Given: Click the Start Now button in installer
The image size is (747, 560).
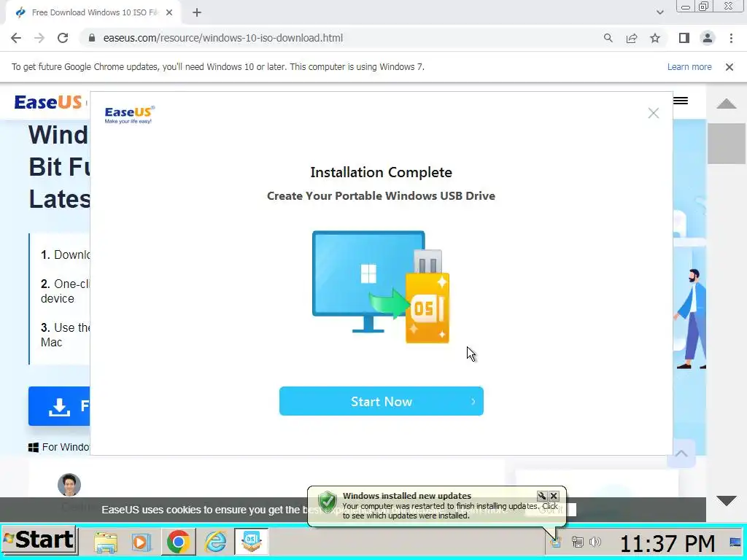Looking at the screenshot, I should 381,401.
